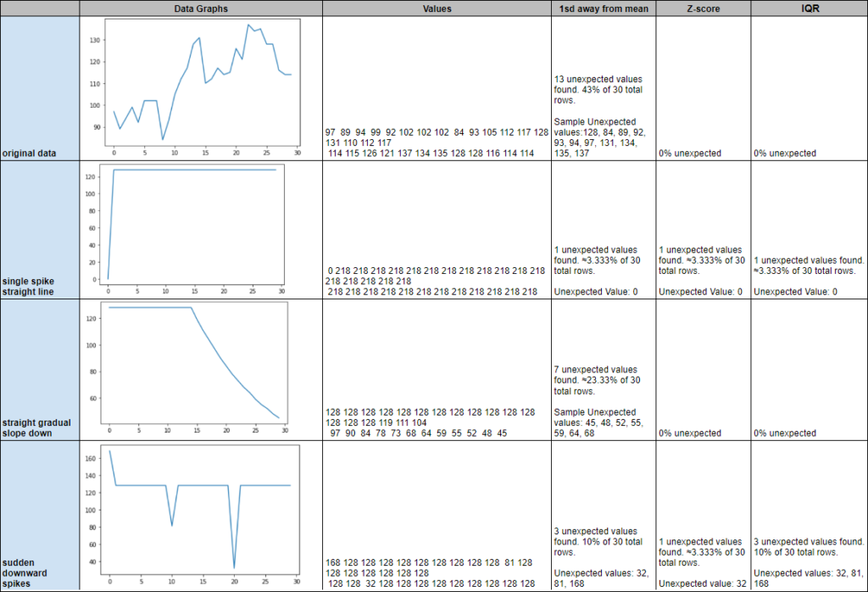This screenshot has height=592, width=868.
Task: Select IQR cell listing 32, 81, 168
Action: coord(810,516)
